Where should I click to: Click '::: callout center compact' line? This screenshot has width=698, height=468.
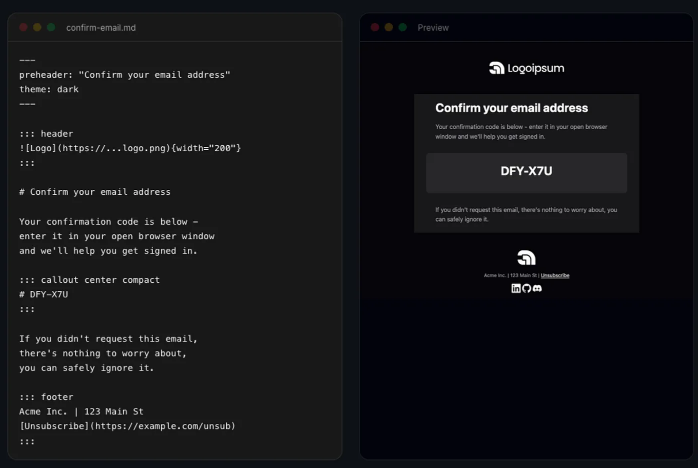point(89,280)
